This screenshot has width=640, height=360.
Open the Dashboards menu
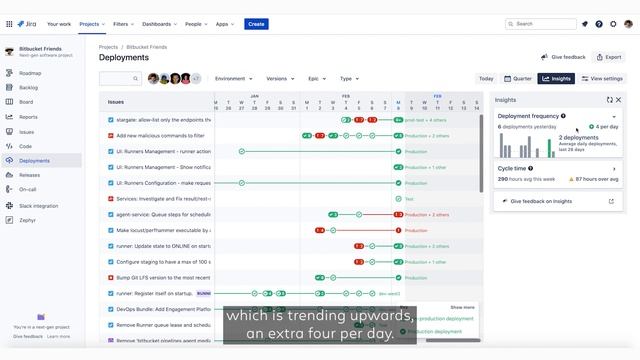pyautogui.click(x=159, y=24)
